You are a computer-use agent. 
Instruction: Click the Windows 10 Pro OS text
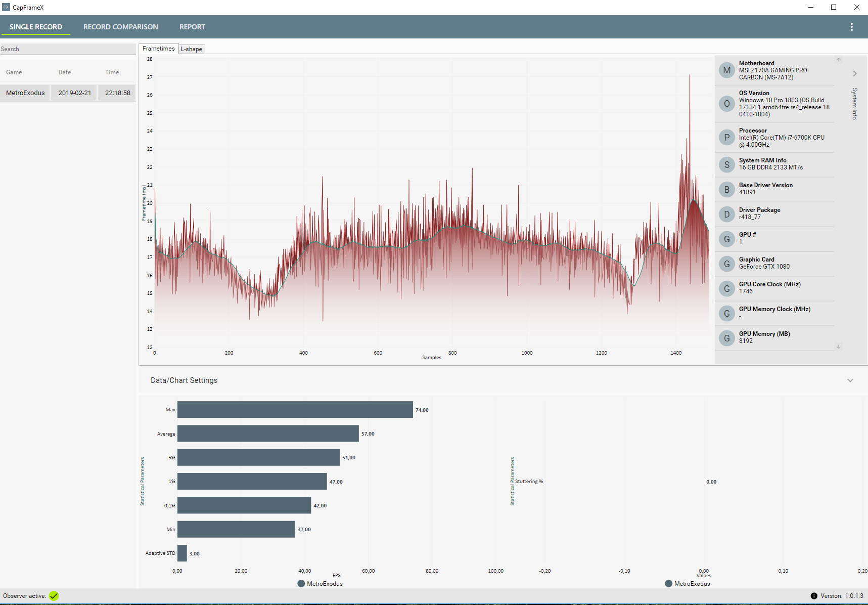pos(784,107)
